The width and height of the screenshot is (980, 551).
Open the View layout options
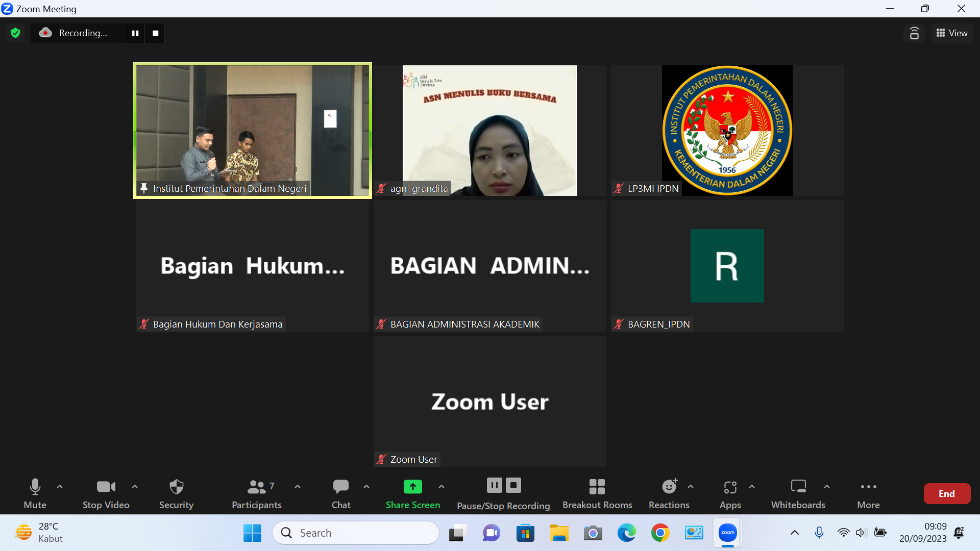pos(952,33)
